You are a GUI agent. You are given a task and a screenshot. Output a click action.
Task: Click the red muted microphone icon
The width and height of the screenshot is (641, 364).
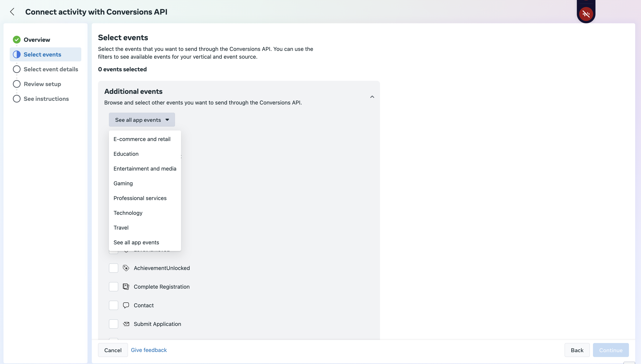tap(586, 14)
